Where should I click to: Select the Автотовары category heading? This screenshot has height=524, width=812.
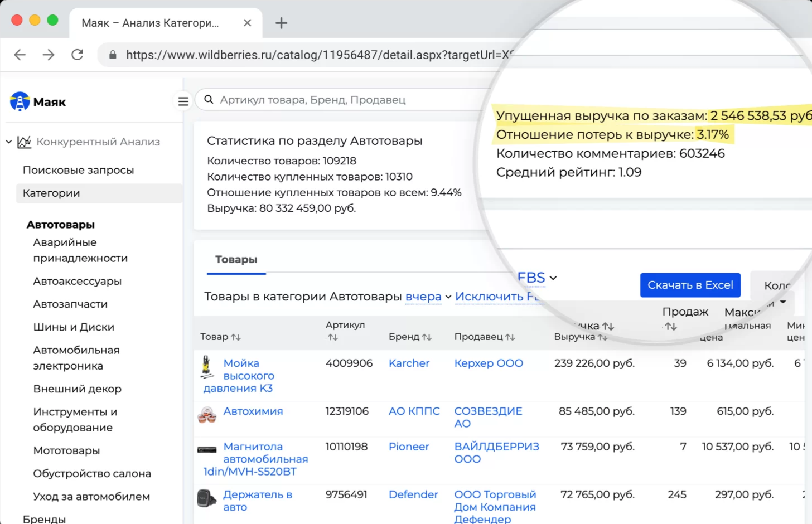[x=61, y=224]
